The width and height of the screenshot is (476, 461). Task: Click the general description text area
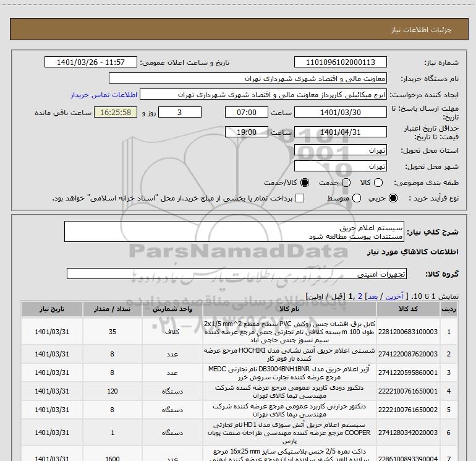click(x=234, y=231)
